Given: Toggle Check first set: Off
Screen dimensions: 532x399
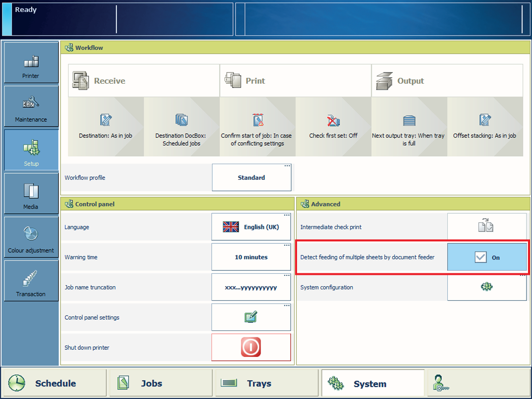Looking at the screenshot, I should (333, 126).
